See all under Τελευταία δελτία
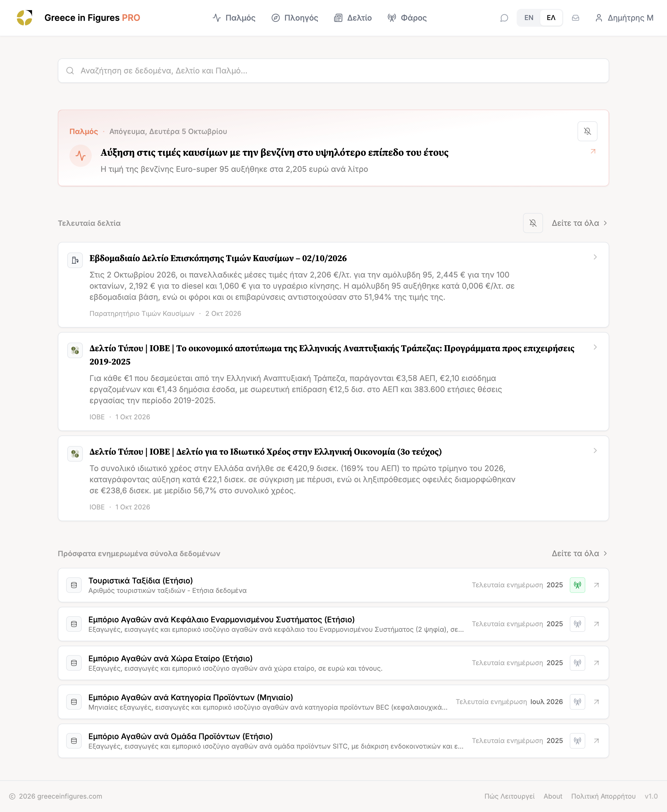 579,223
